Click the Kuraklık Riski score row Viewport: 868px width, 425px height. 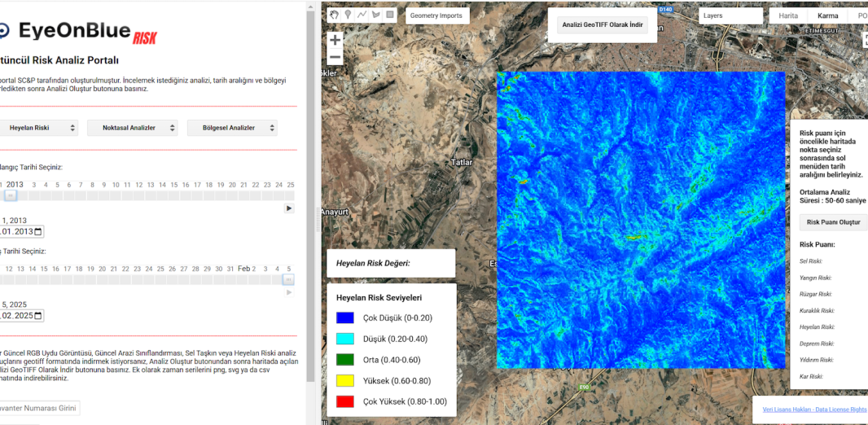click(817, 310)
